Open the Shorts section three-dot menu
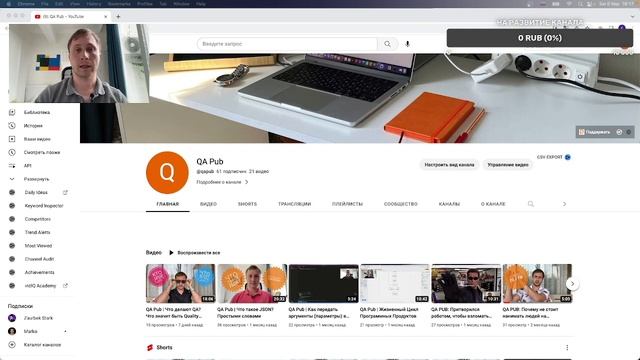Screen dimensions: 640x360 (x=567, y=347)
